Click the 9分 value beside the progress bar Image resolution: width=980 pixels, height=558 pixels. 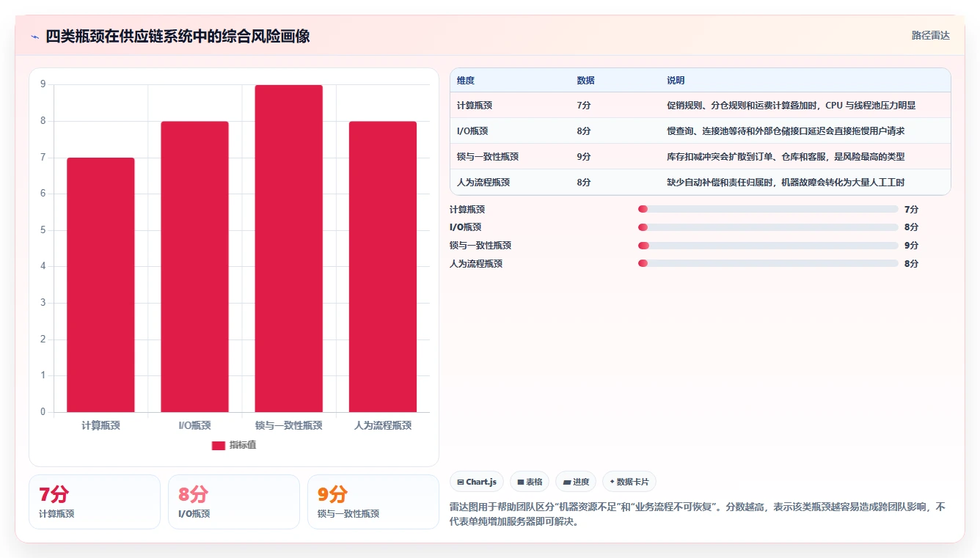click(x=911, y=246)
